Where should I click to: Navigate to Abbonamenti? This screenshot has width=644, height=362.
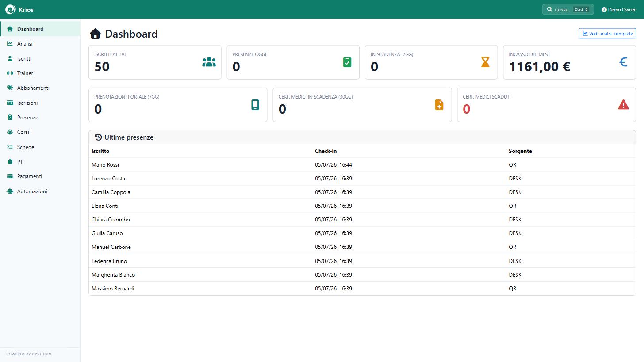point(40,88)
